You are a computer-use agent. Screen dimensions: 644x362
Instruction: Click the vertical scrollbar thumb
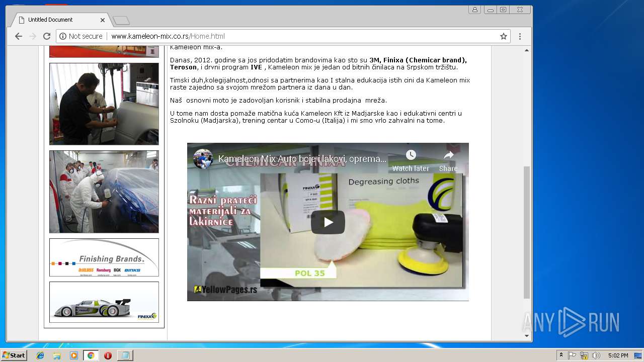527,232
